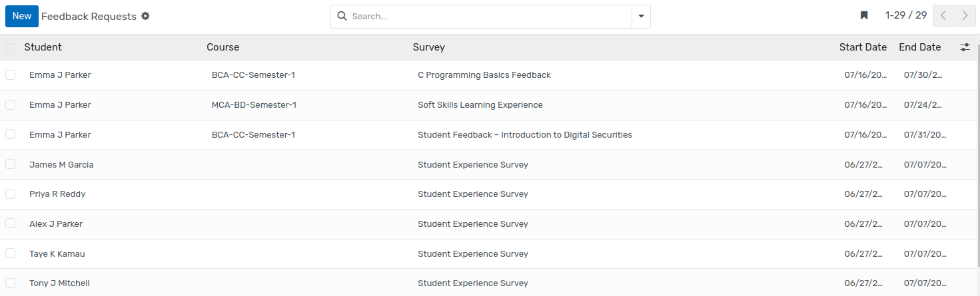Sort by Student column header
Viewport: 980px width, 296px height.
[43, 47]
